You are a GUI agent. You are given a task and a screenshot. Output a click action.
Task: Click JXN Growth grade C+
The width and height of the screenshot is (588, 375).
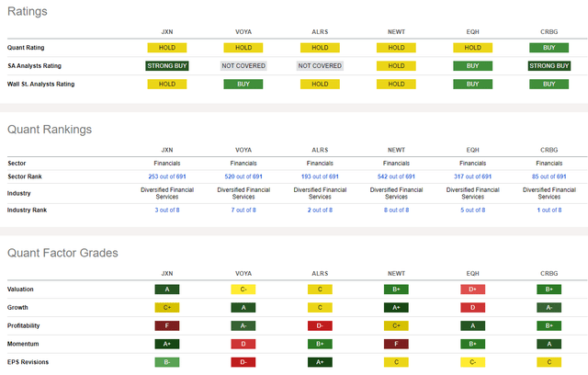tap(167, 308)
